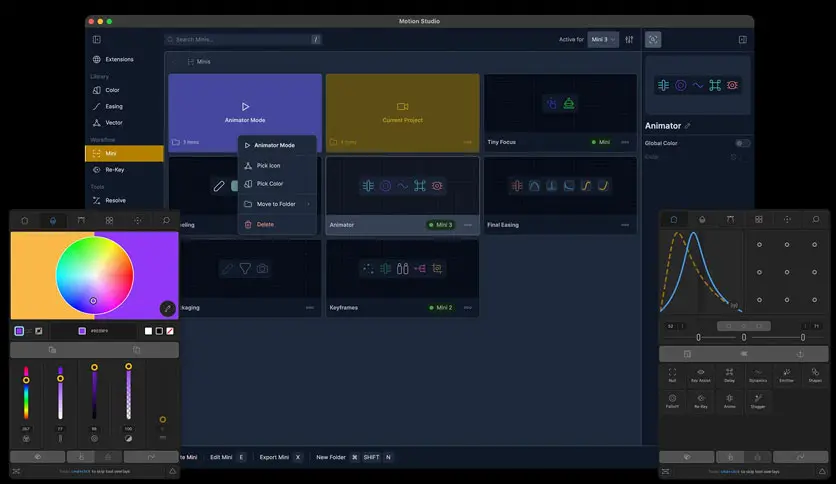This screenshot has width=836, height=484.
Task: Open grid tab in color panel
Action: tap(109, 221)
